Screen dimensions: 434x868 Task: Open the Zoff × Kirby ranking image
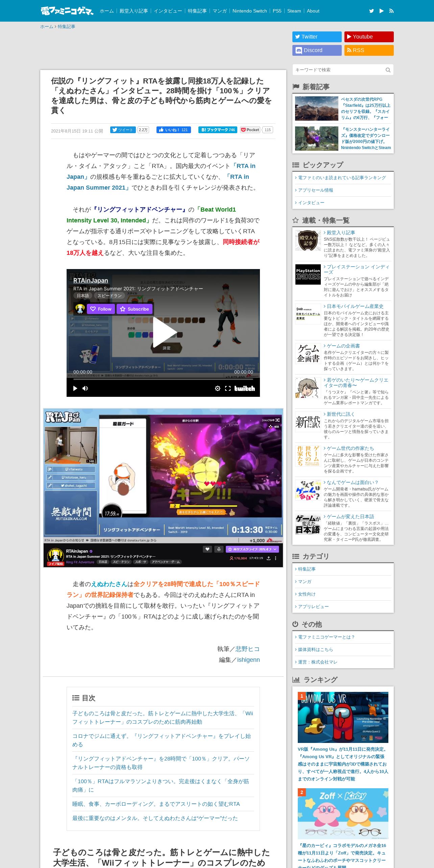343,814
